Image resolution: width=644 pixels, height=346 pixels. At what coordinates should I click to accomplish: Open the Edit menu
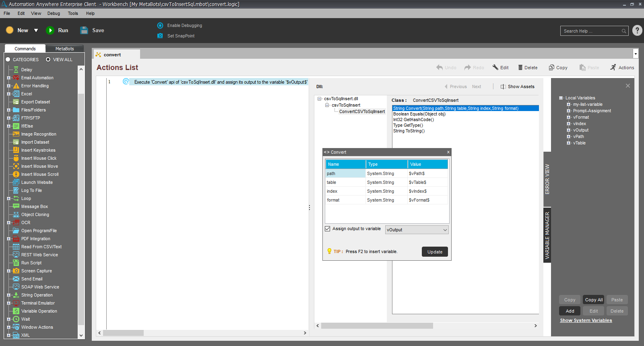[x=21, y=13]
